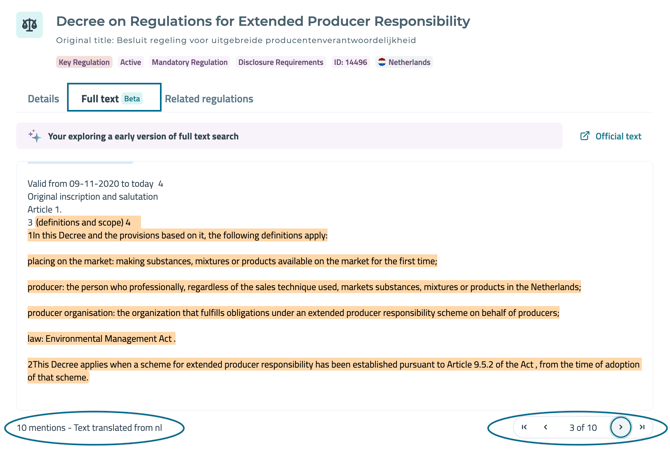Click the ID: 14496 label
Viewport: 670px width, 456px height.
[350, 62]
